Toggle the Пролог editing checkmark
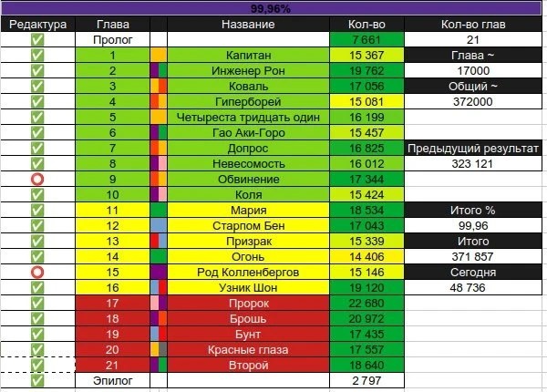This screenshot has height=392, width=547. [x=37, y=40]
